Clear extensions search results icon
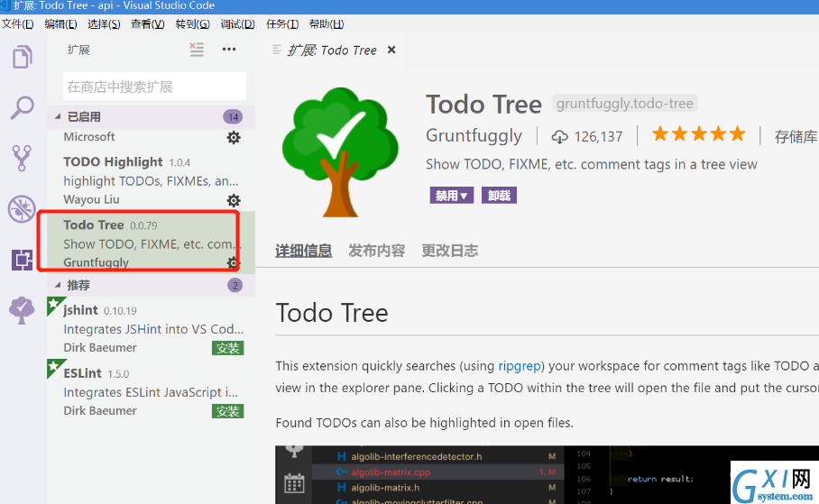 coord(197,50)
